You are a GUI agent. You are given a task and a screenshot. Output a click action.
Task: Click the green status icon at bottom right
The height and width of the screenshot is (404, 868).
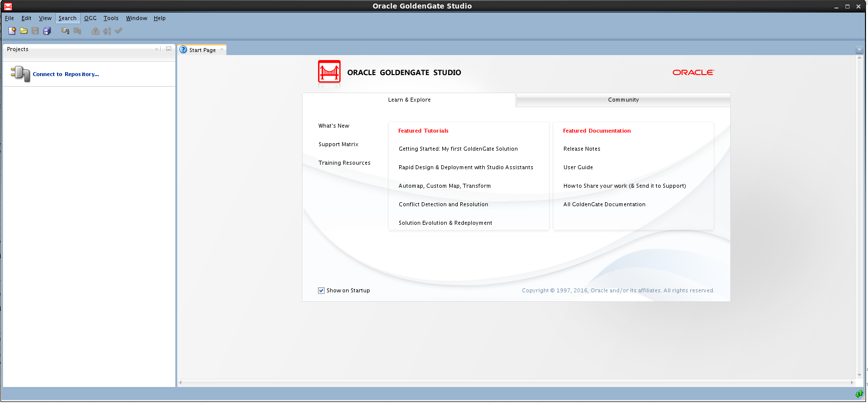[x=859, y=394]
